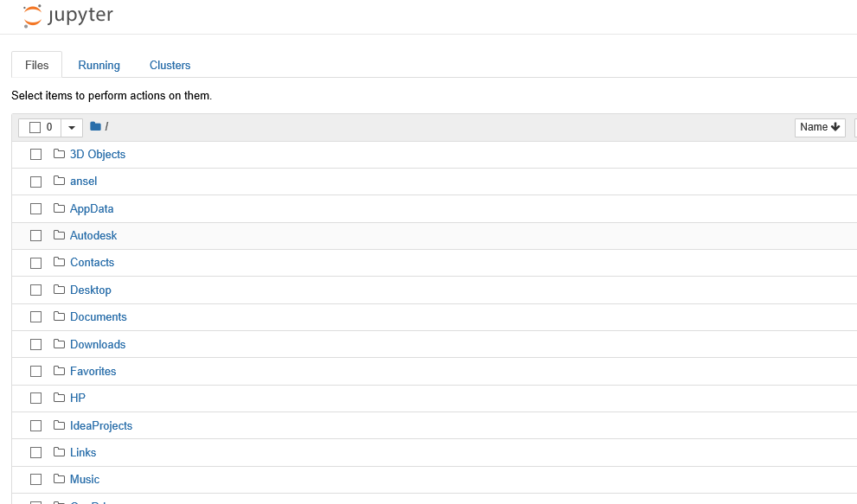Toggle the select-all checkbox in header

(x=35, y=128)
